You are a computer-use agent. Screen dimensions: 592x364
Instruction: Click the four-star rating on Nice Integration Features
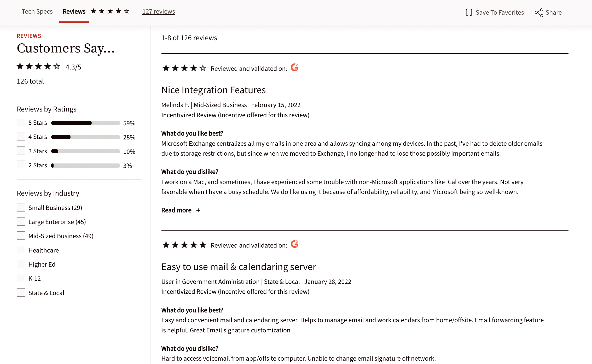pyautogui.click(x=184, y=68)
